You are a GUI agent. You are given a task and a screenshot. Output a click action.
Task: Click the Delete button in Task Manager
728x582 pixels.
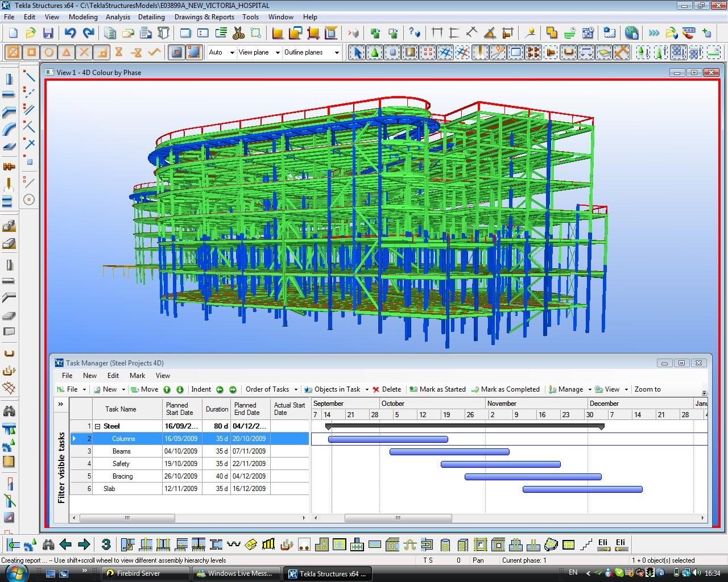click(387, 389)
